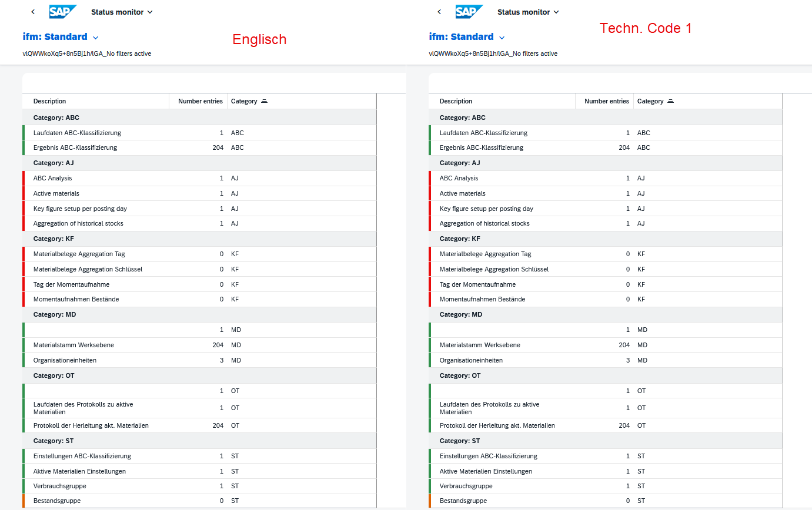Click the back arrow in the left window
812x510 pixels.
(x=33, y=12)
